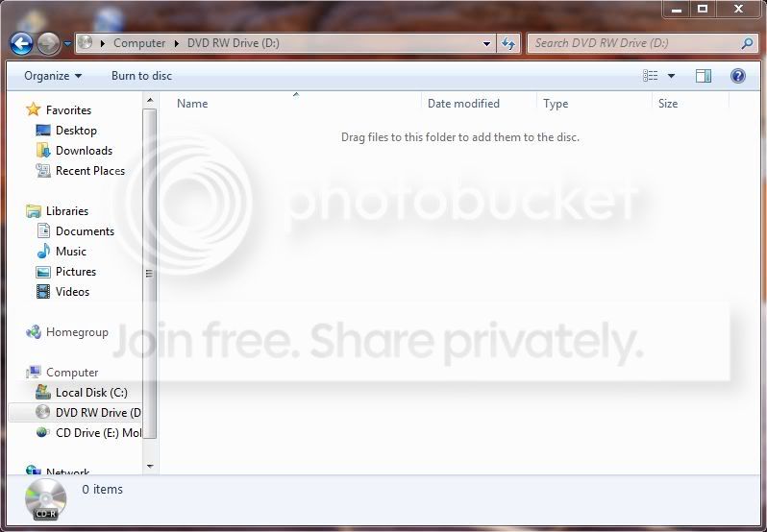The width and height of the screenshot is (767, 532).
Task: Click the Videos filmstrip icon
Action: tap(43, 292)
